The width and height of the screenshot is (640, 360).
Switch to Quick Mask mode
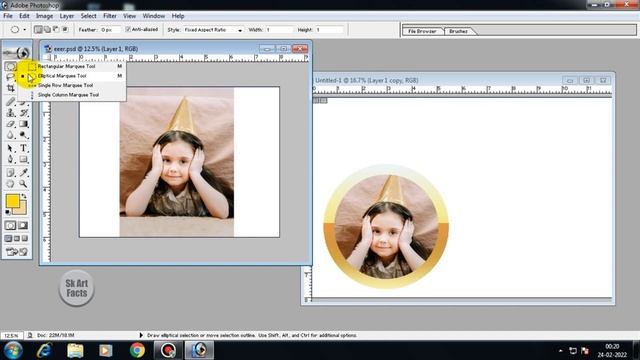[23, 225]
